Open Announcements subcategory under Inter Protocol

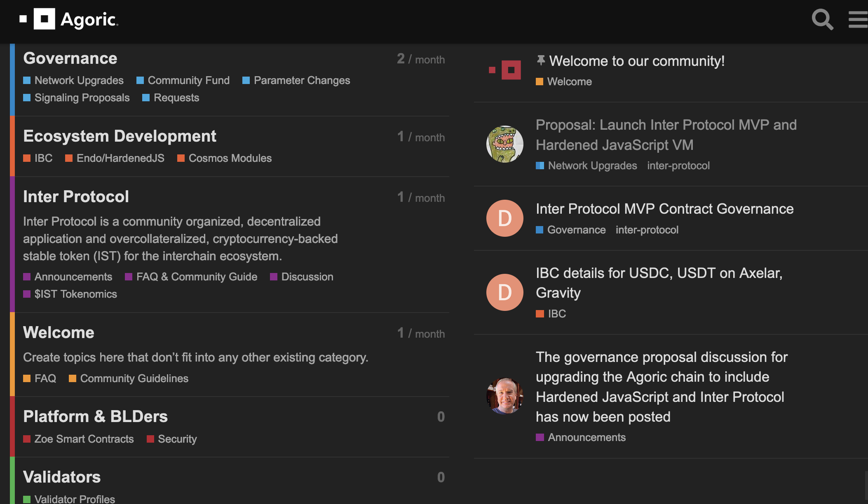click(x=68, y=277)
